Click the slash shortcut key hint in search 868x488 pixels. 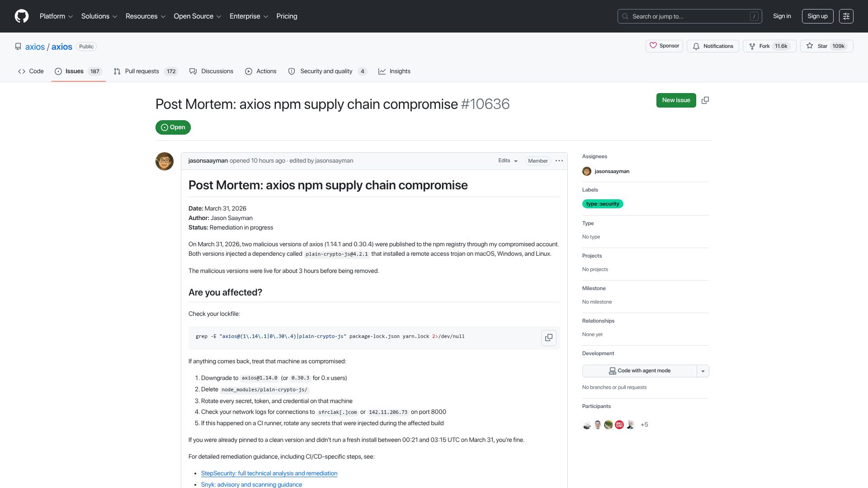pyautogui.click(x=754, y=16)
